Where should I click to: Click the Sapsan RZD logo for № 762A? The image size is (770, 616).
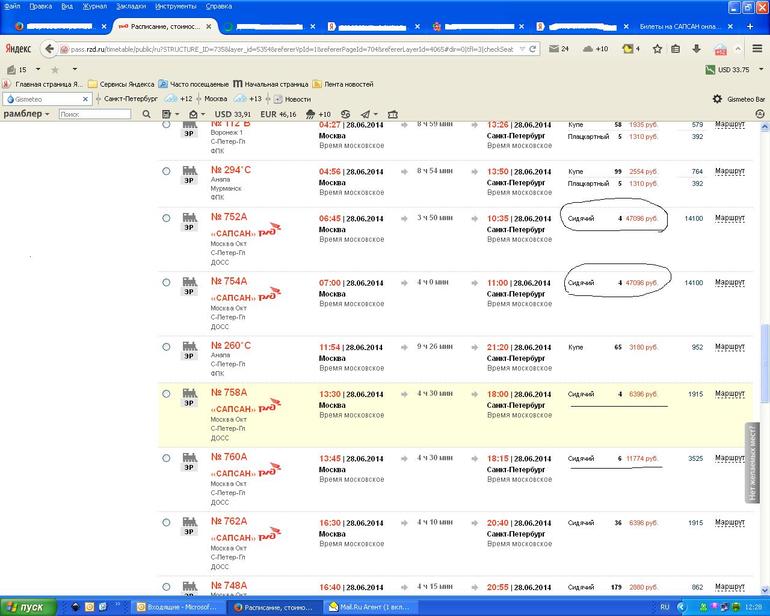tap(269, 533)
